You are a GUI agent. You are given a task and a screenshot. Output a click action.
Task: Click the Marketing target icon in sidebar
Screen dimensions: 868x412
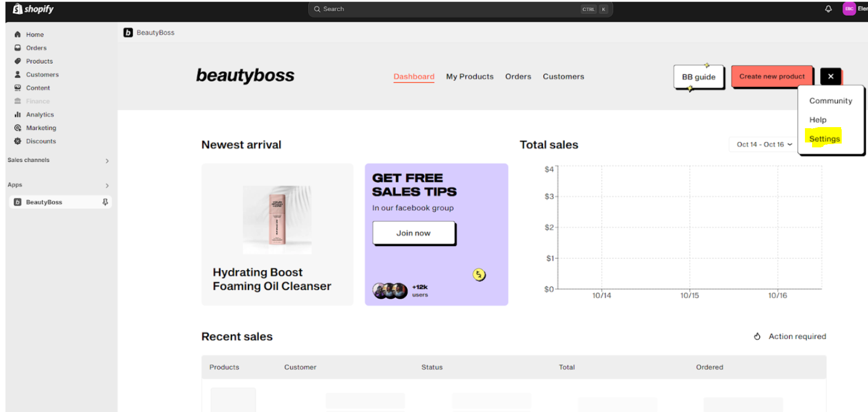[x=18, y=128]
